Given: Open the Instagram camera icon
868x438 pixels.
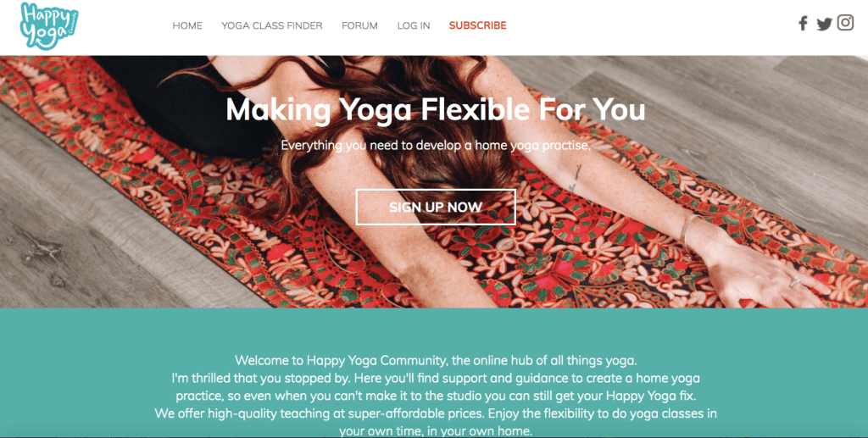Looking at the screenshot, I should point(845,23).
